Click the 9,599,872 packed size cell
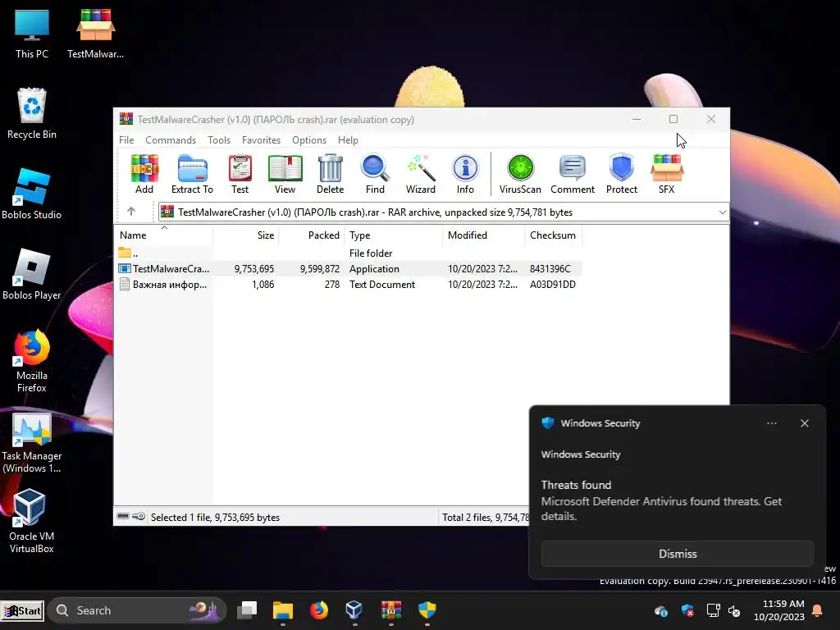 click(x=320, y=269)
